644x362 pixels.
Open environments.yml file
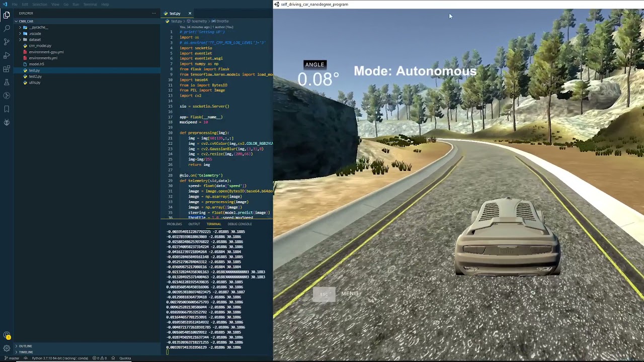click(x=43, y=58)
